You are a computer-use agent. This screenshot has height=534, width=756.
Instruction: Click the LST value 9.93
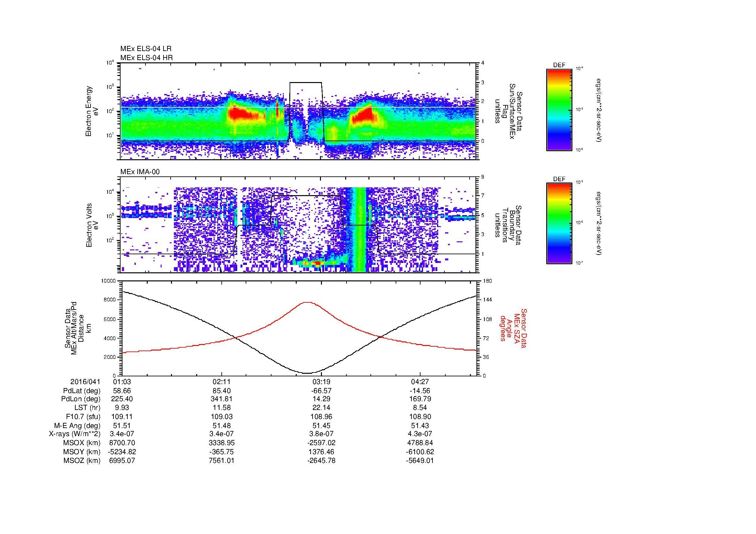pyautogui.click(x=122, y=408)
